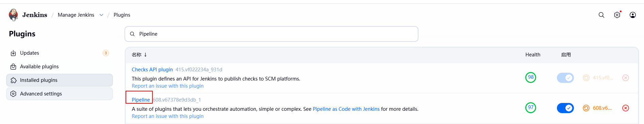Click the Available plugins bag icon
644x124 pixels.
point(13,67)
